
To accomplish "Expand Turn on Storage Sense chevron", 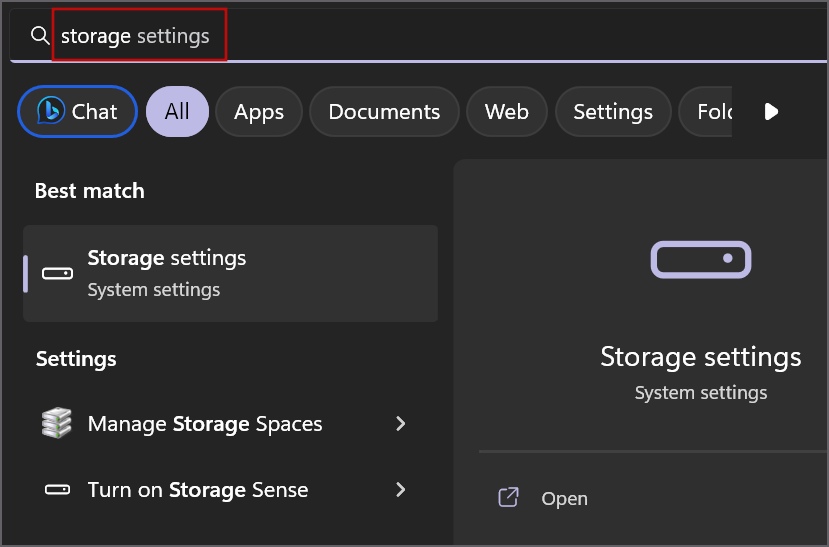I will [x=400, y=490].
